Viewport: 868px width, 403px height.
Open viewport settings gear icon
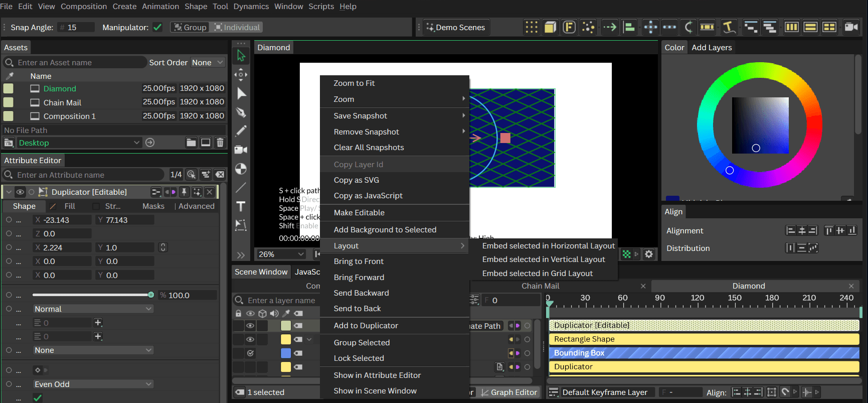coord(649,254)
